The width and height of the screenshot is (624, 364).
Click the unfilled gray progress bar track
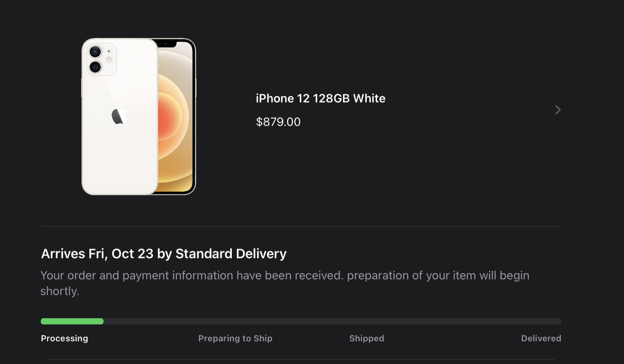[332, 321]
